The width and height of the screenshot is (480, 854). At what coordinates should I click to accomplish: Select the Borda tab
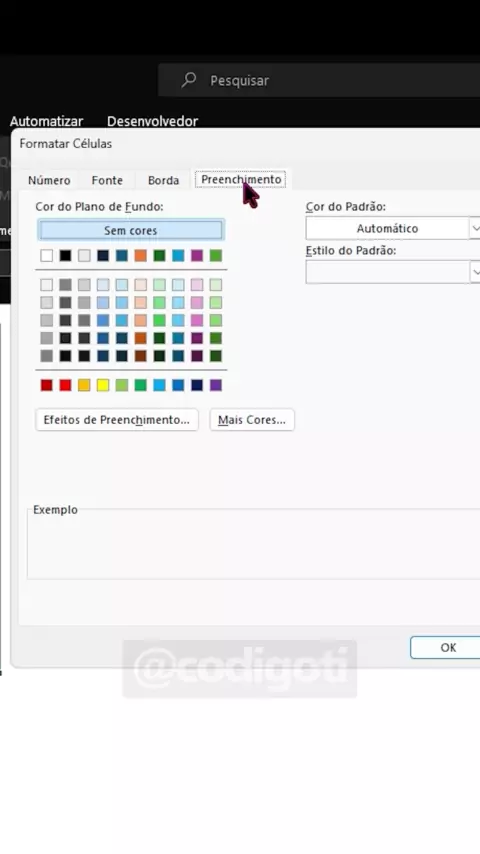(x=163, y=180)
